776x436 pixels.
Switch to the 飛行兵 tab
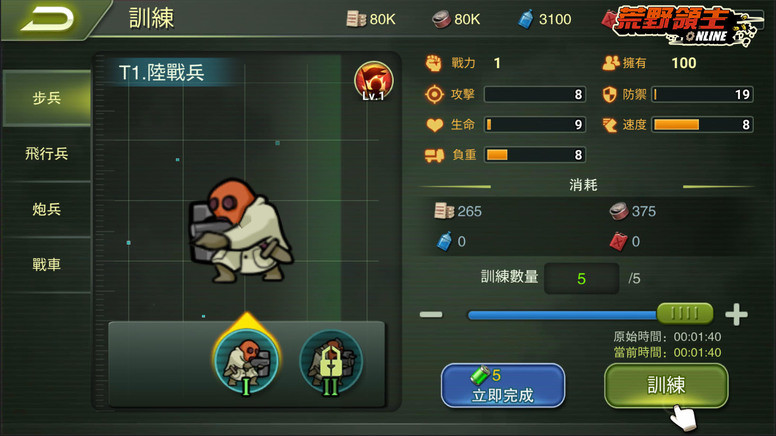[x=47, y=153]
